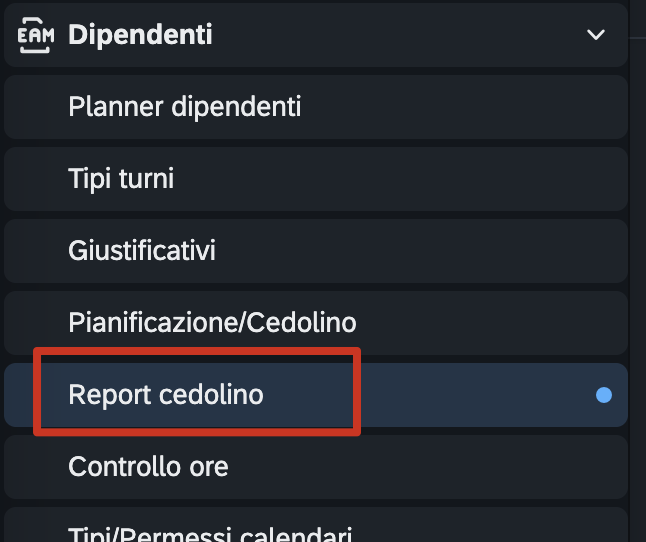
Task: Select the Tipi turni menu entry
Action: [121, 179]
